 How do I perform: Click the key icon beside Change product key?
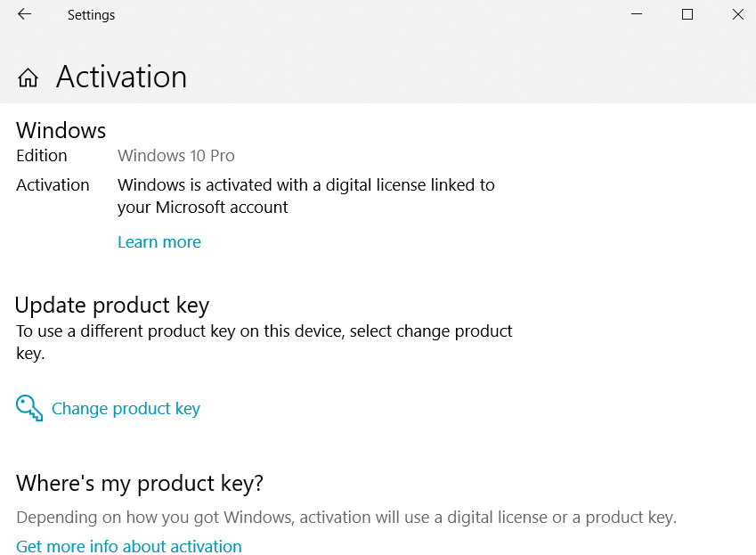(x=28, y=408)
